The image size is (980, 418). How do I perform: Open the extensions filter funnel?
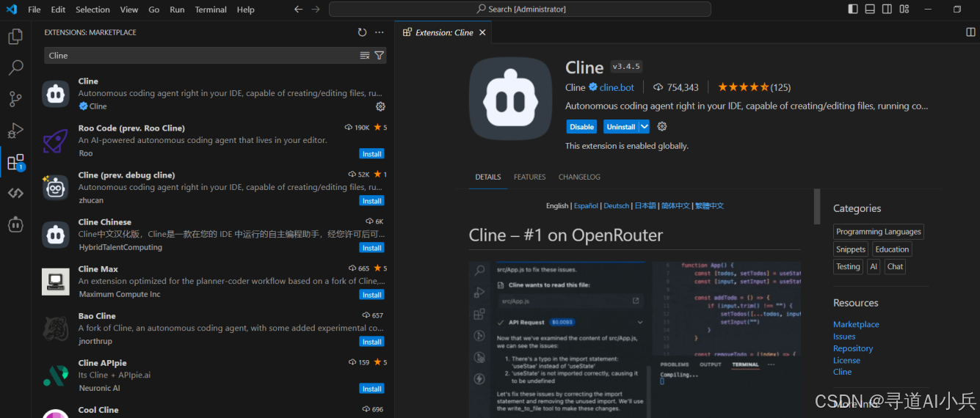[379, 56]
